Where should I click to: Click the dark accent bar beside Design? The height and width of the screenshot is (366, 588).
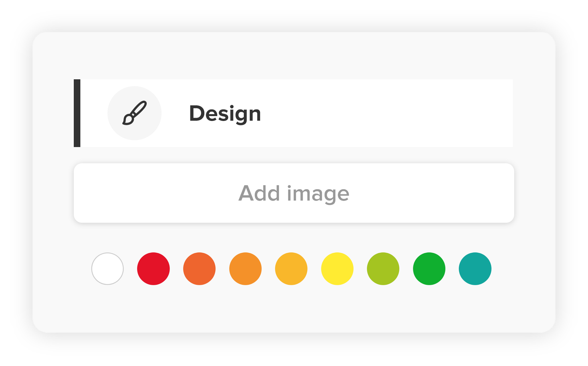coord(77,113)
